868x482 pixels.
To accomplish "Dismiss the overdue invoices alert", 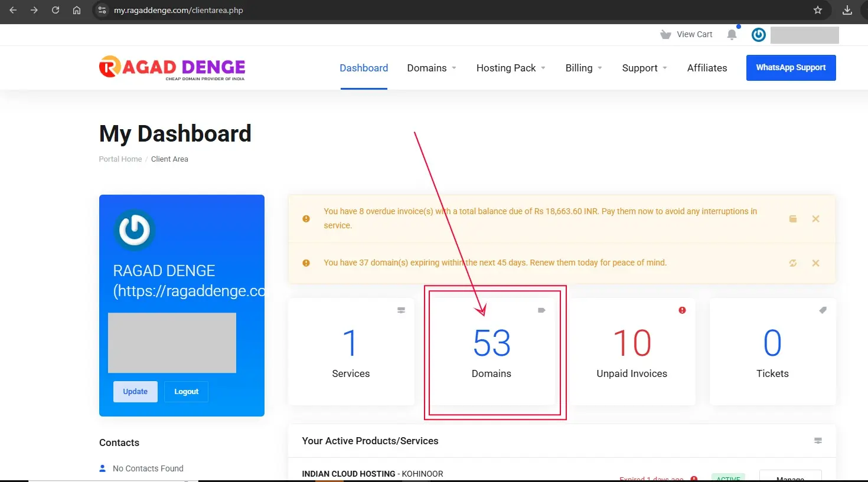I will click(815, 219).
